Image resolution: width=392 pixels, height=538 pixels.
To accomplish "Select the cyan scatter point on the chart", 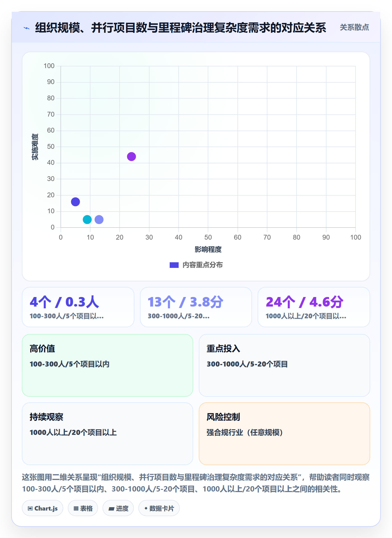I will 87,219.
